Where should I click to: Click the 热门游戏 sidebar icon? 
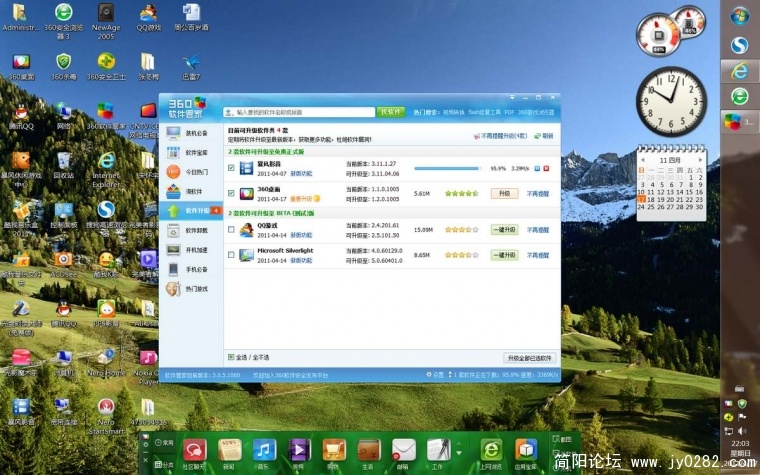173,289
